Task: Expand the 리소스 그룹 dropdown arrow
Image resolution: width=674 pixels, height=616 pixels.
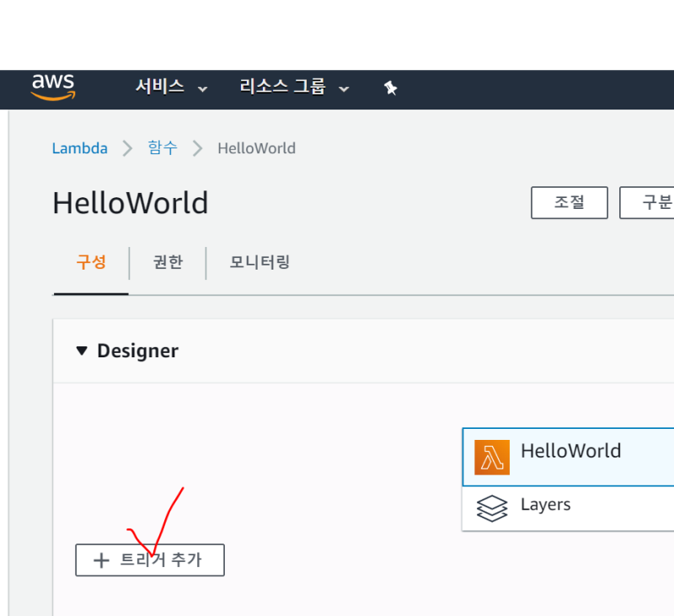Action: point(344,88)
